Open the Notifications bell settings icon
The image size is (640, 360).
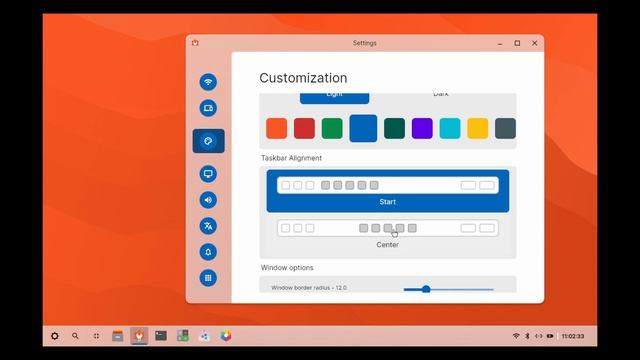point(208,252)
